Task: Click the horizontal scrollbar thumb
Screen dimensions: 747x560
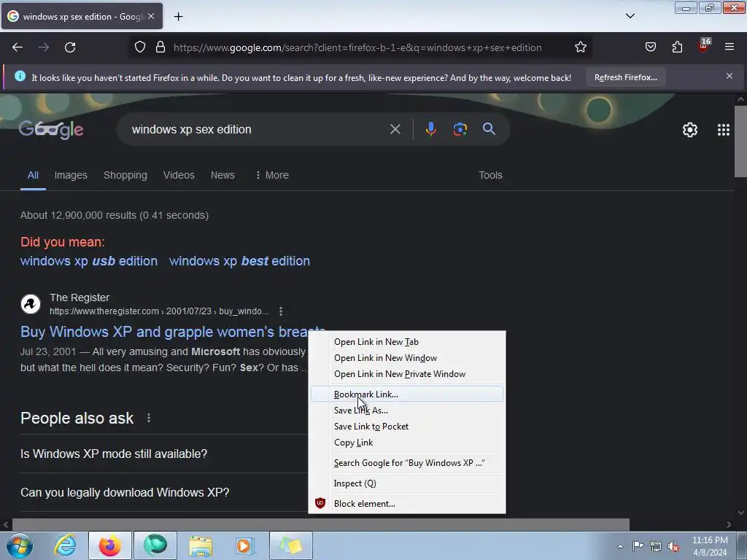Action: coord(321,524)
